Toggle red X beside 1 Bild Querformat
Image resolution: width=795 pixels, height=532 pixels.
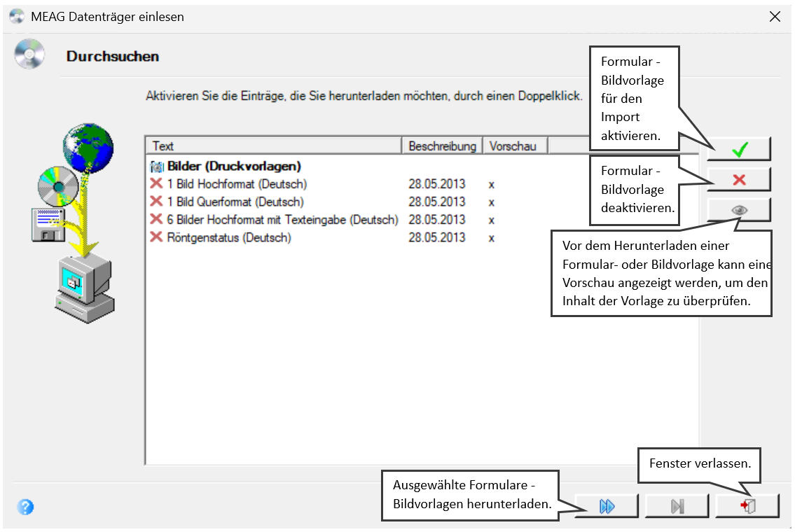pos(156,201)
